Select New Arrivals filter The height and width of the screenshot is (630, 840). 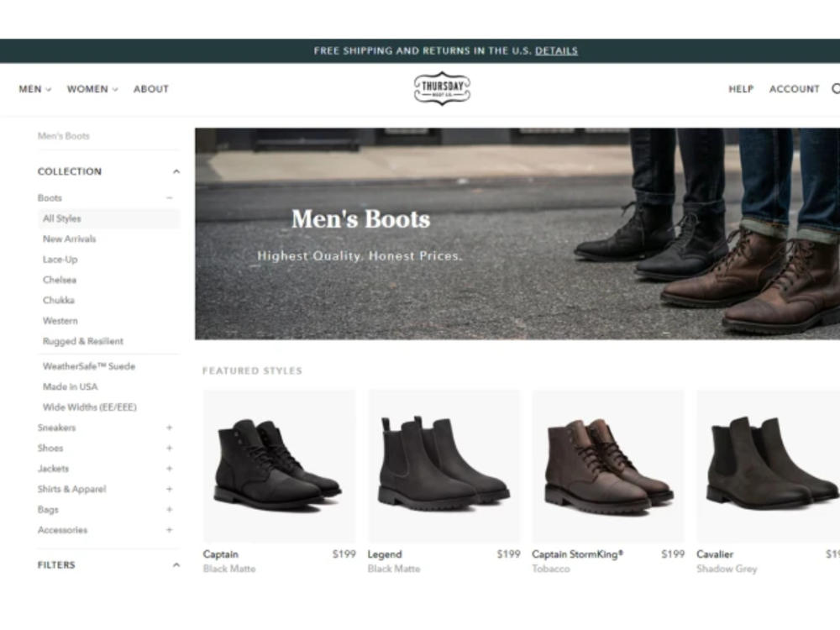coord(70,239)
